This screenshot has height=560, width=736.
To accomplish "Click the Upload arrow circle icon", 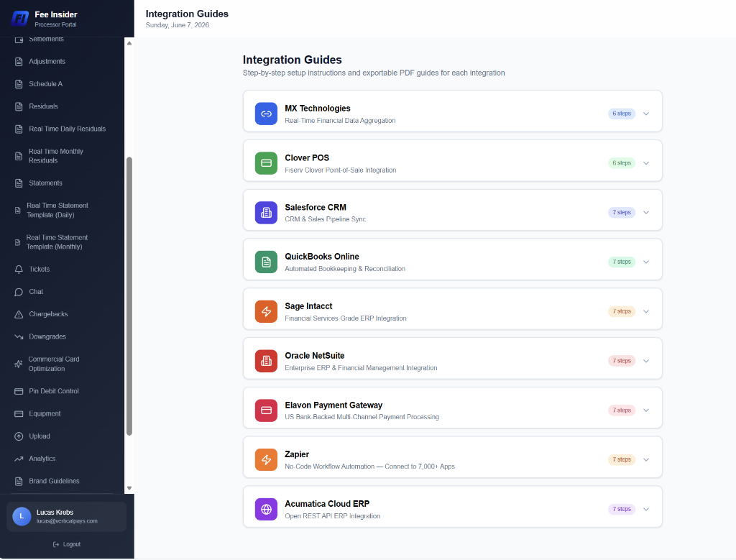I will point(19,436).
